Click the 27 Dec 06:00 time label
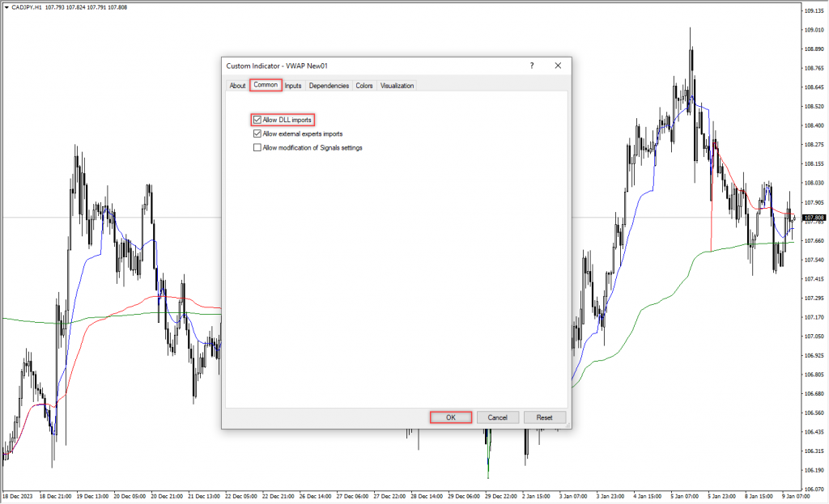This screenshot has width=829, height=504. pyautogui.click(x=353, y=496)
